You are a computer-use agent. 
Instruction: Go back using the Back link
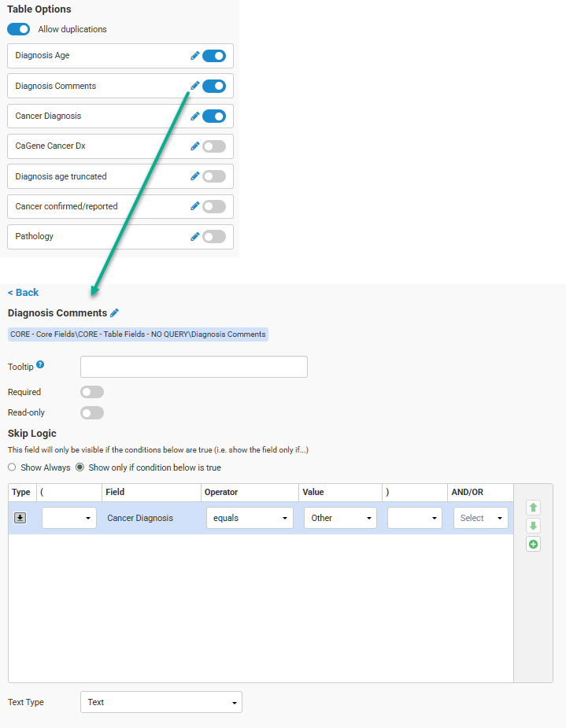(24, 293)
